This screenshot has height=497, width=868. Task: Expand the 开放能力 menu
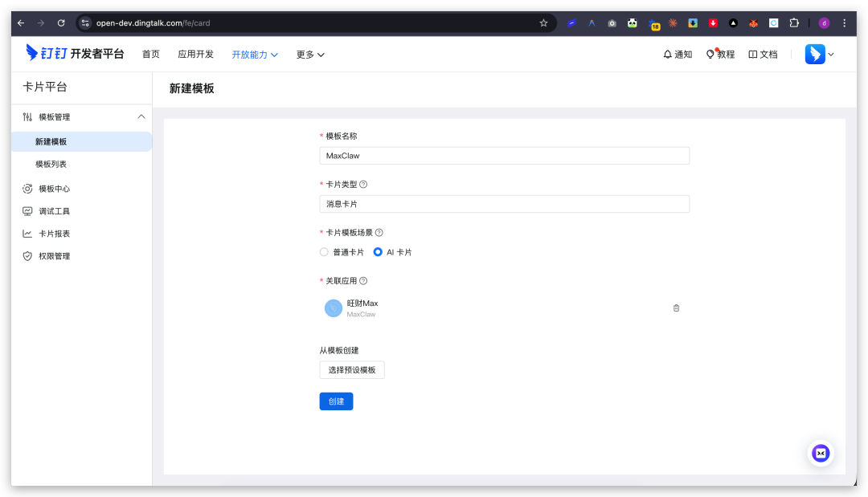(x=254, y=55)
